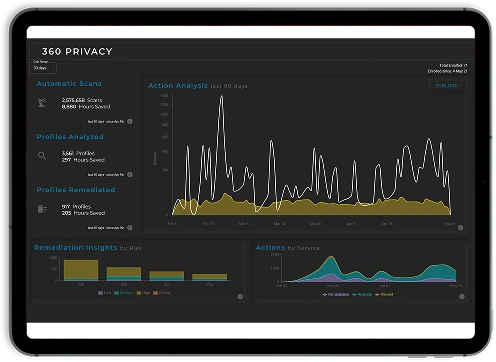Viewport: 496px width, 362px height.
Task: Click the Profiles Remediated trash icon
Action: [x=42, y=209]
